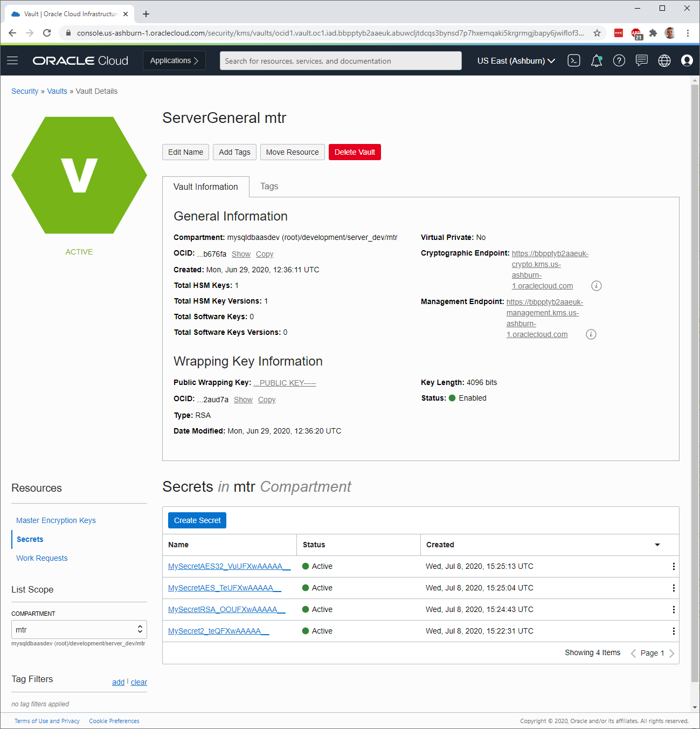Screen dimensions: 700x729
Task: Copy the vault OCID
Action: click(x=265, y=254)
